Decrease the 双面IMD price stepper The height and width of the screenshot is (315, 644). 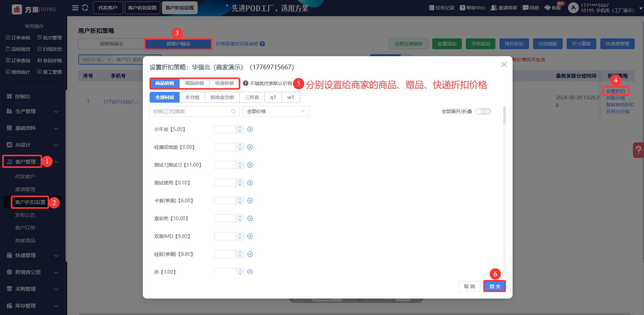240,238
